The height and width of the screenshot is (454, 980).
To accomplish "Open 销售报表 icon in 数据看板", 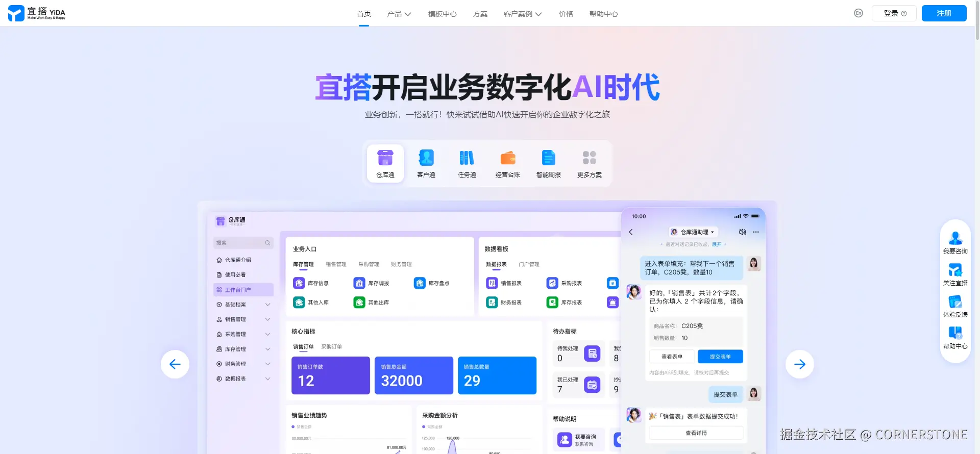I will coord(492,283).
